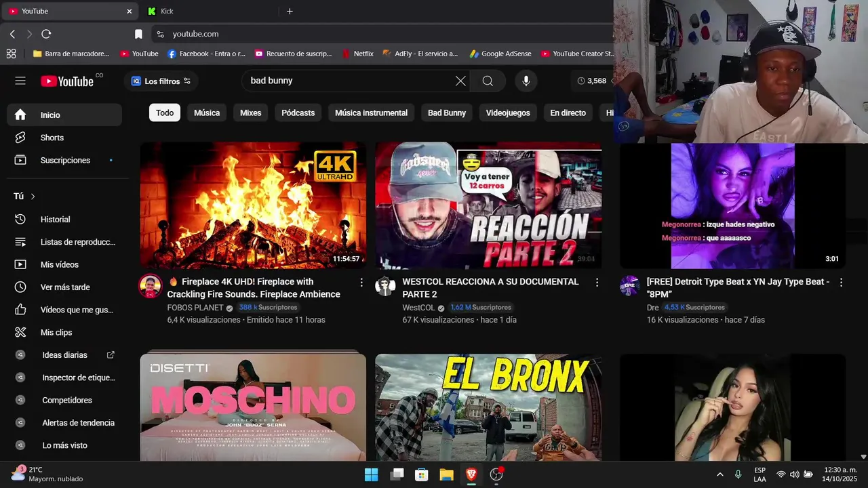Open Competidores in sidebar

(64, 400)
